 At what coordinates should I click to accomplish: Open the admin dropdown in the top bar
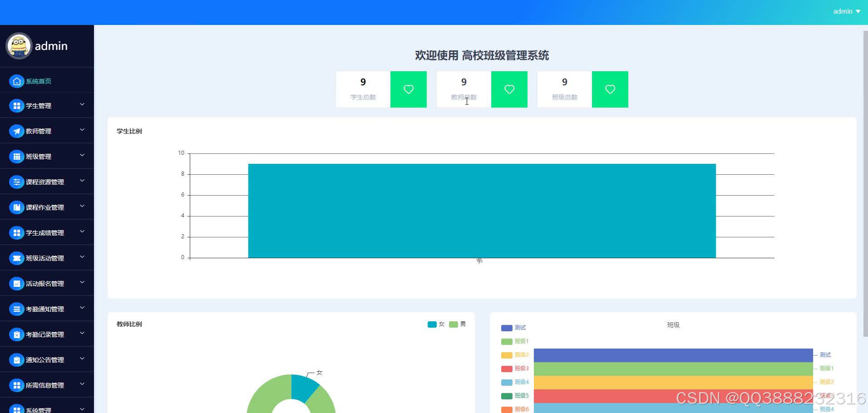click(x=847, y=11)
